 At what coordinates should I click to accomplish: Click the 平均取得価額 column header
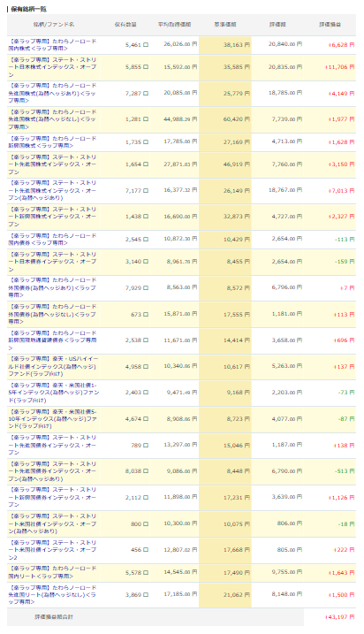175,25
